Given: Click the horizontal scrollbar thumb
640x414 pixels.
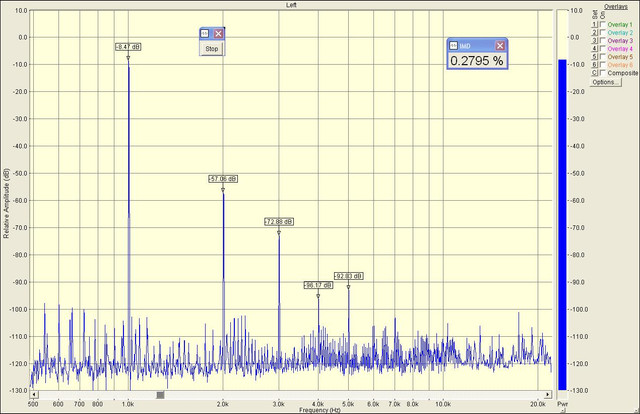Looking at the screenshot, I should click(160, 395).
